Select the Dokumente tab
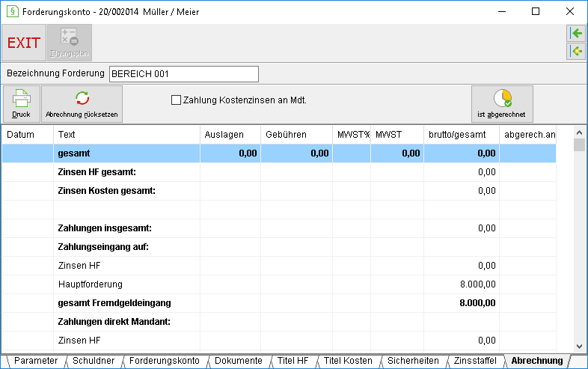588x369 pixels. pos(239,361)
